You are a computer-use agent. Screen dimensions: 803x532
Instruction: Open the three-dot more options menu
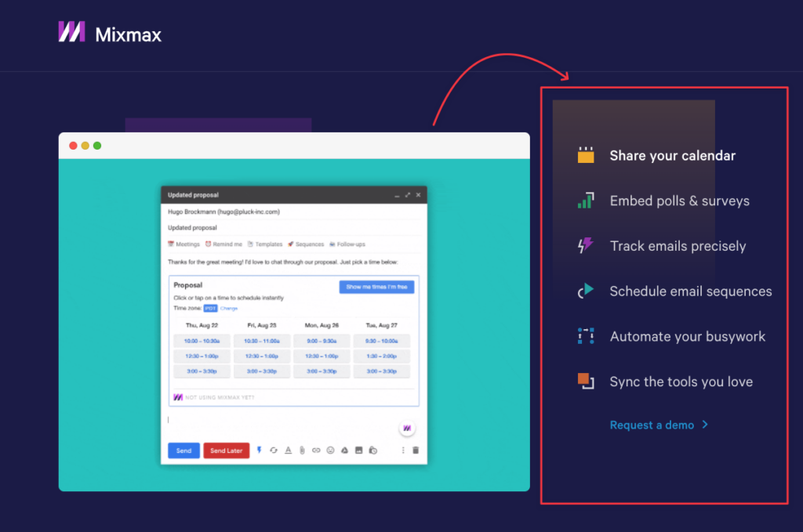pyautogui.click(x=403, y=451)
